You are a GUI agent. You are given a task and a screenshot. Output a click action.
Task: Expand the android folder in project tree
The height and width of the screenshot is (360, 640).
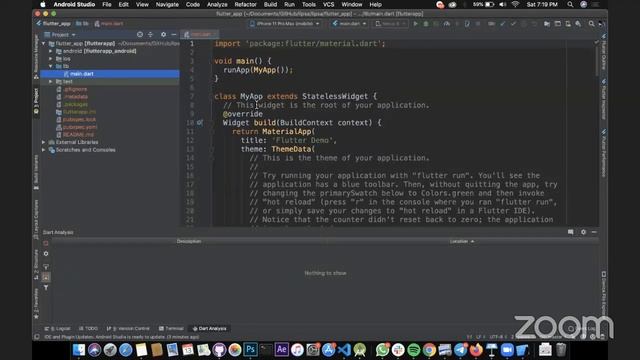[x=51, y=51]
